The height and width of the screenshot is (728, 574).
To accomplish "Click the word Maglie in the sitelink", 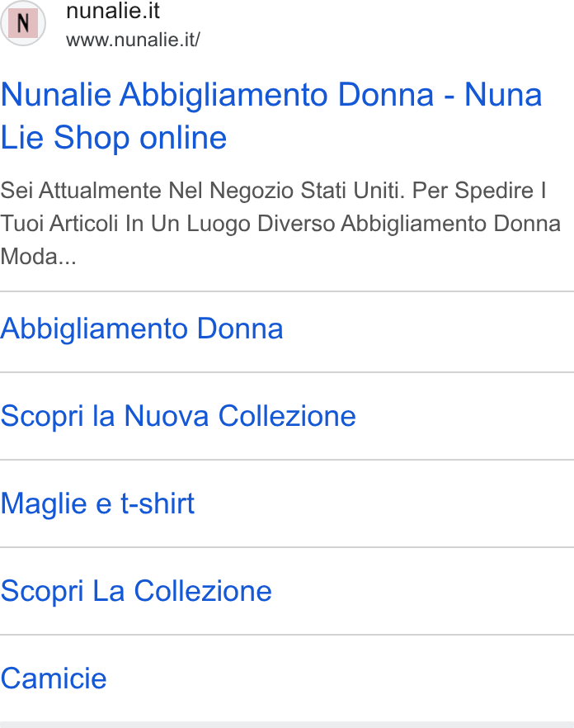I will [x=44, y=504].
